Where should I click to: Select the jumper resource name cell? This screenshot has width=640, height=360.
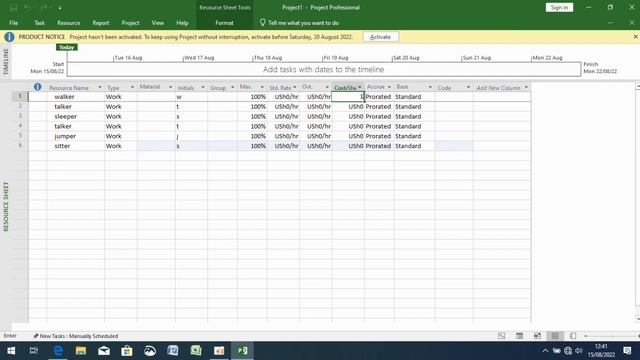76,136
